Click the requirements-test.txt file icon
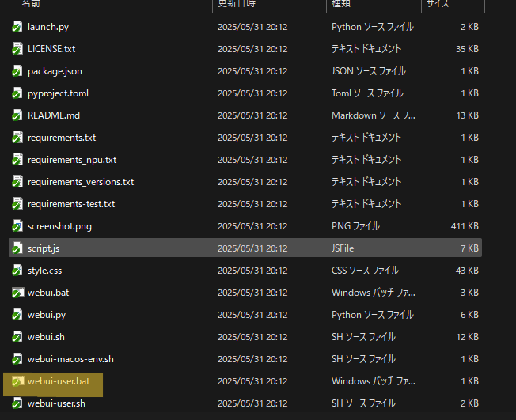The height and width of the screenshot is (420, 516). click(17, 204)
